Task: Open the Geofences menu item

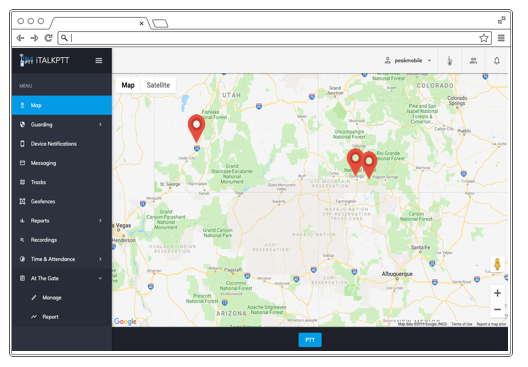Action: (x=62, y=201)
